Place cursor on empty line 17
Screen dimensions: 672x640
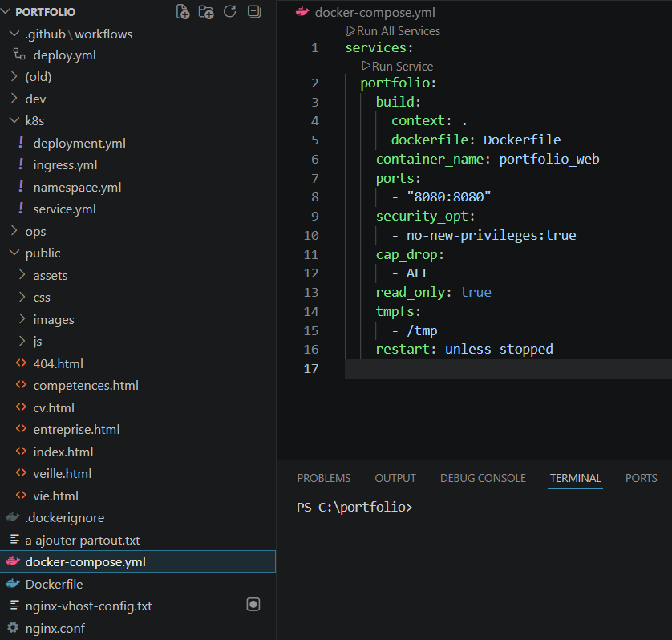[x=508, y=369]
